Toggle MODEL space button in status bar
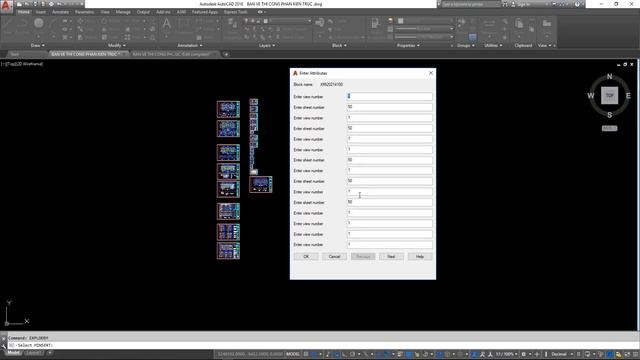The image size is (640, 360). 293,354
